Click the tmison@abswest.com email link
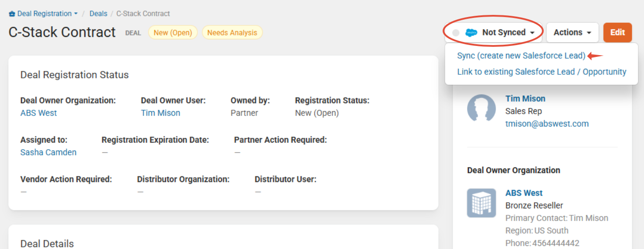The width and height of the screenshot is (644, 249). pyautogui.click(x=547, y=124)
